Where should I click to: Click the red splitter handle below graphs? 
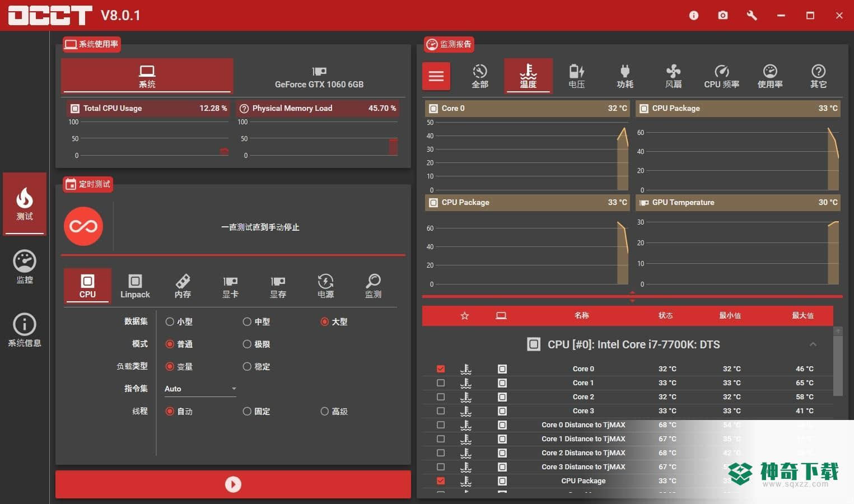(x=632, y=296)
